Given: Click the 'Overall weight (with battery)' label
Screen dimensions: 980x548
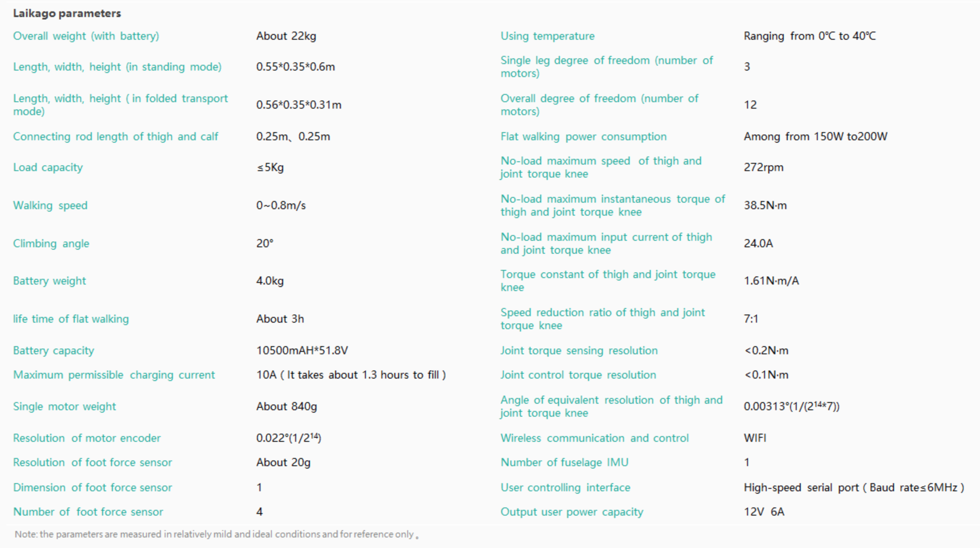Looking at the screenshot, I should pos(86,36).
